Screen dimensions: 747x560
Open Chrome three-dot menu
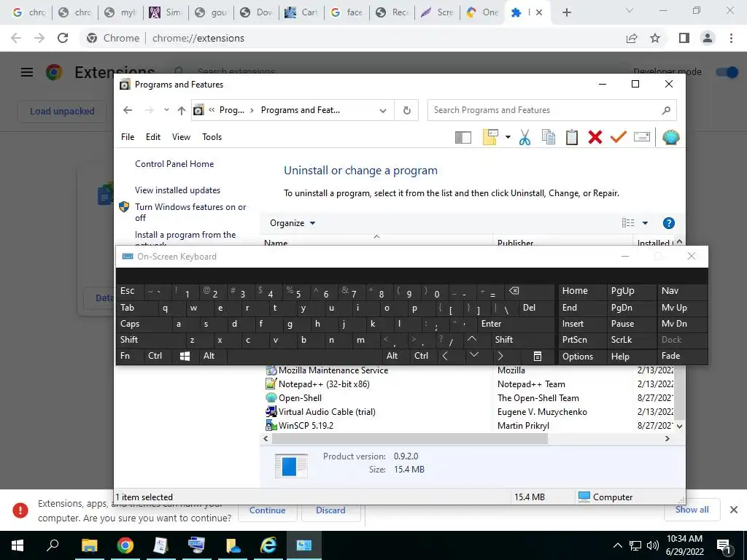[x=731, y=38]
